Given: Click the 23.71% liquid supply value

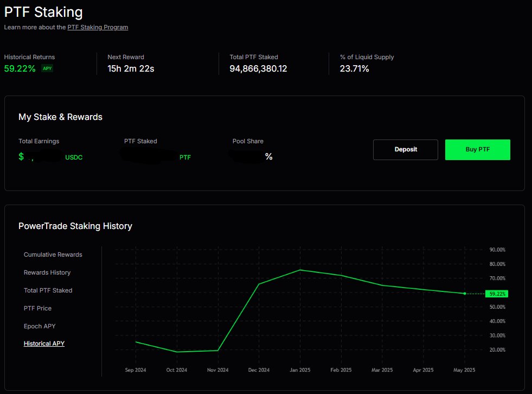Looking at the screenshot, I should (x=354, y=68).
